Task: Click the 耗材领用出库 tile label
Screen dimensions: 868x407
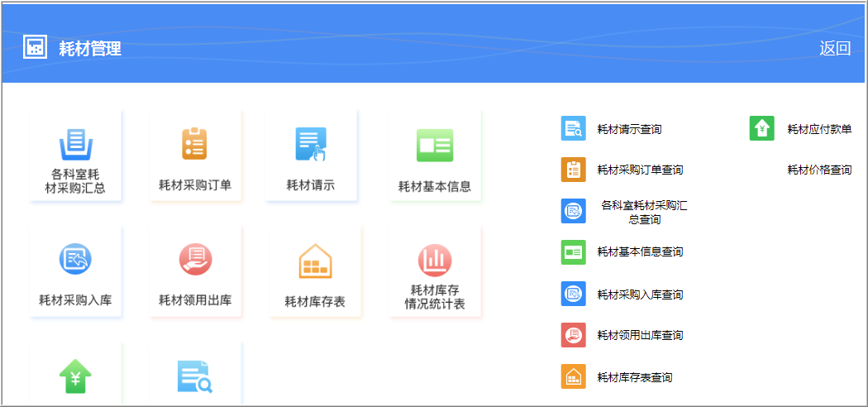Action: (x=195, y=300)
